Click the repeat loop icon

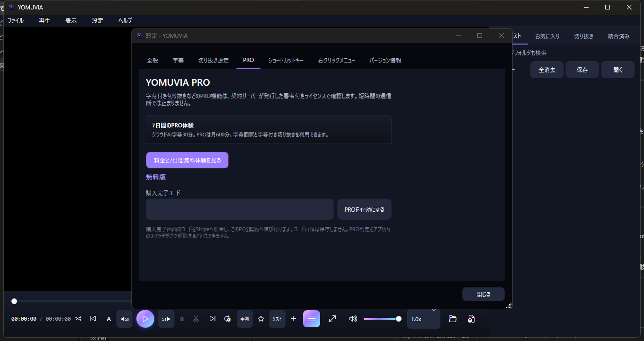pyautogui.click(x=227, y=319)
